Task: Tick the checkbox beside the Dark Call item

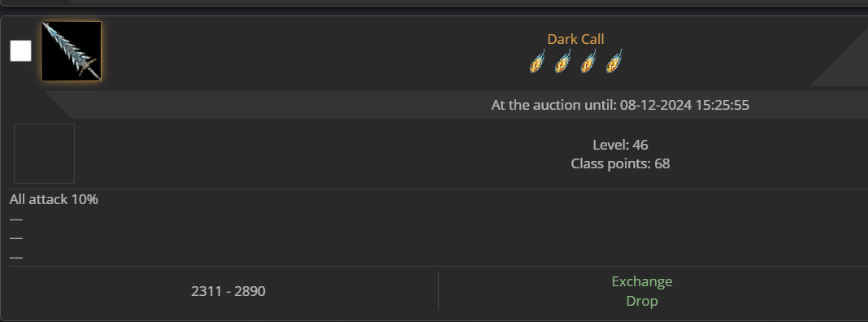Action: pyautogui.click(x=20, y=51)
